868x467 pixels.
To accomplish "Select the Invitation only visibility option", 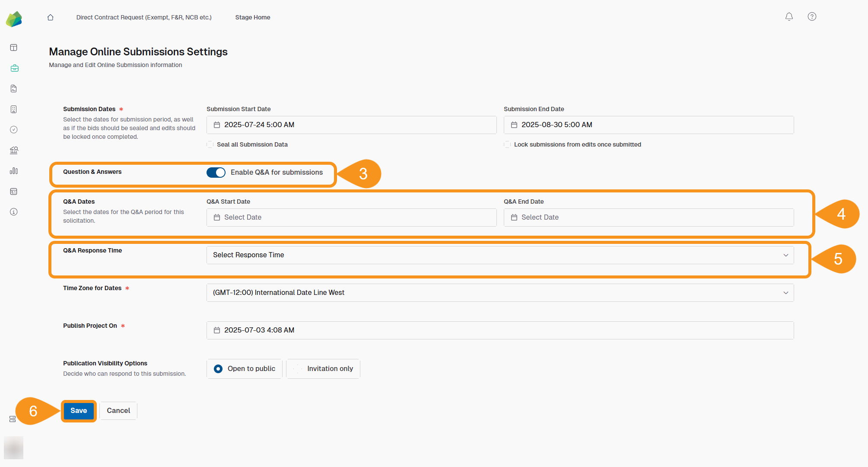I will click(323, 368).
